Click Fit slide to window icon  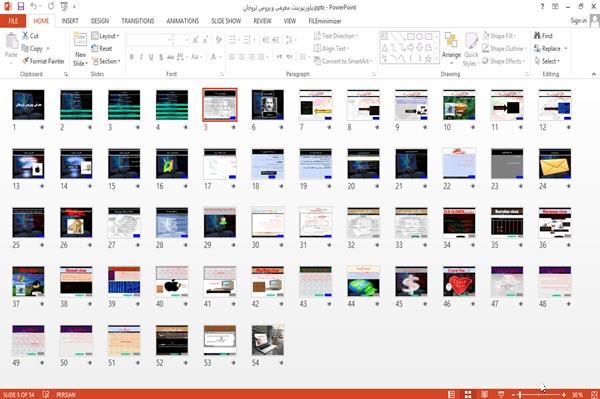tap(594, 394)
